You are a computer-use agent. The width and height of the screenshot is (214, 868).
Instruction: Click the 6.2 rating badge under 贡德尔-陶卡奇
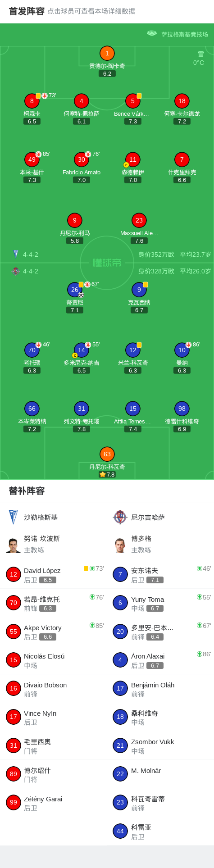[x=107, y=74]
